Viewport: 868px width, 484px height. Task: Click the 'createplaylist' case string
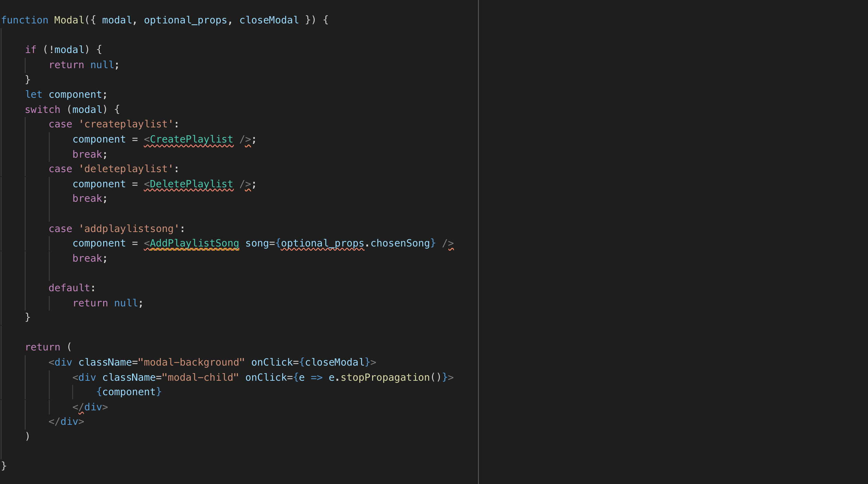126,124
